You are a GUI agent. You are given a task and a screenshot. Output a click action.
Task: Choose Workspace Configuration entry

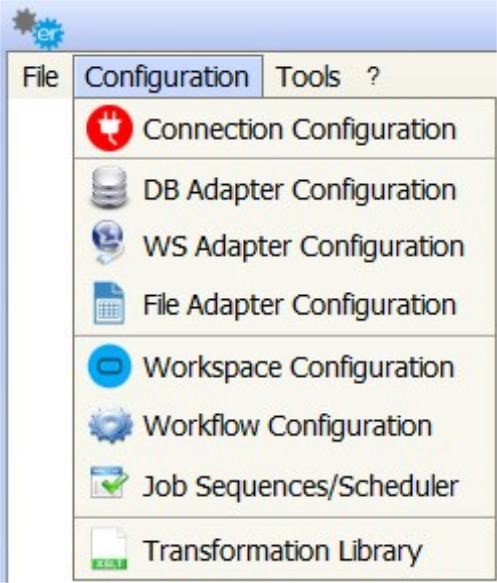[x=285, y=367]
